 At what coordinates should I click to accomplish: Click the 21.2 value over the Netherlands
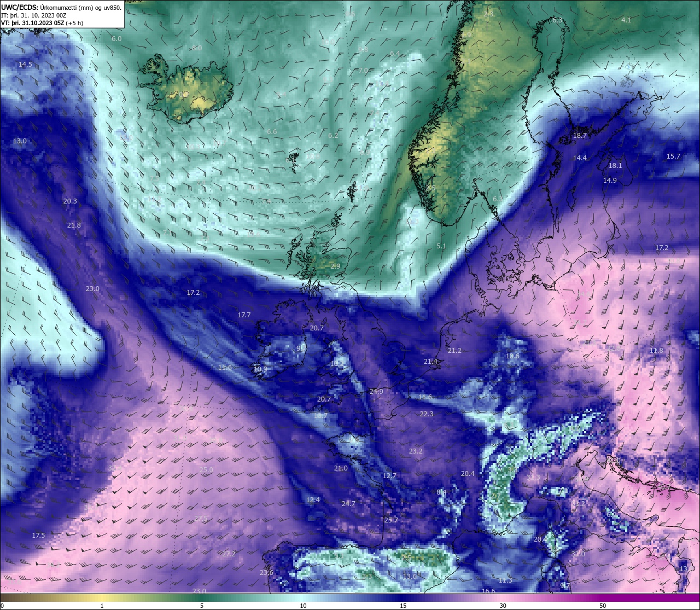click(x=454, y=351)
